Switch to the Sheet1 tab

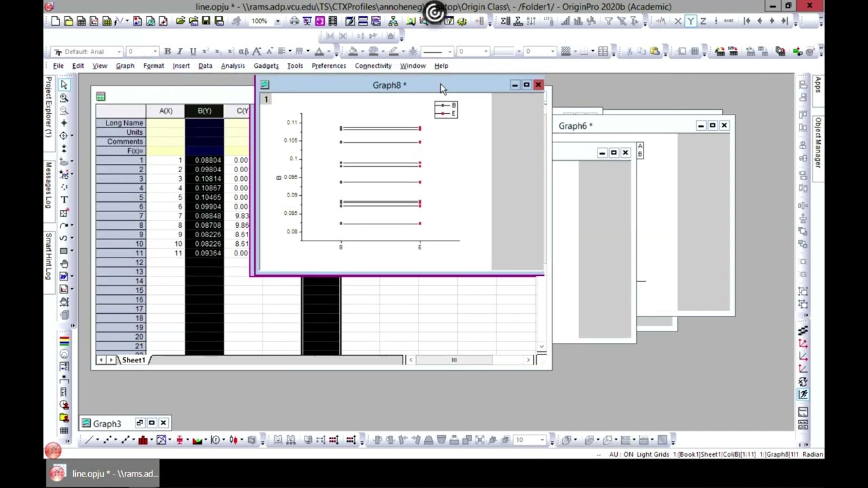[x=133, y=360]
